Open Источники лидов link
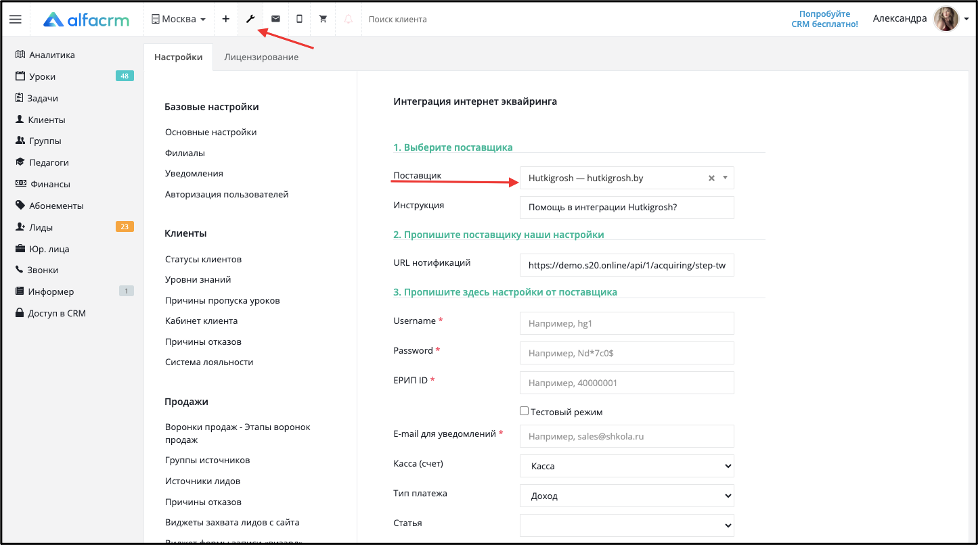The width and height of the screenshot is (979, 545). pos(203,481)
